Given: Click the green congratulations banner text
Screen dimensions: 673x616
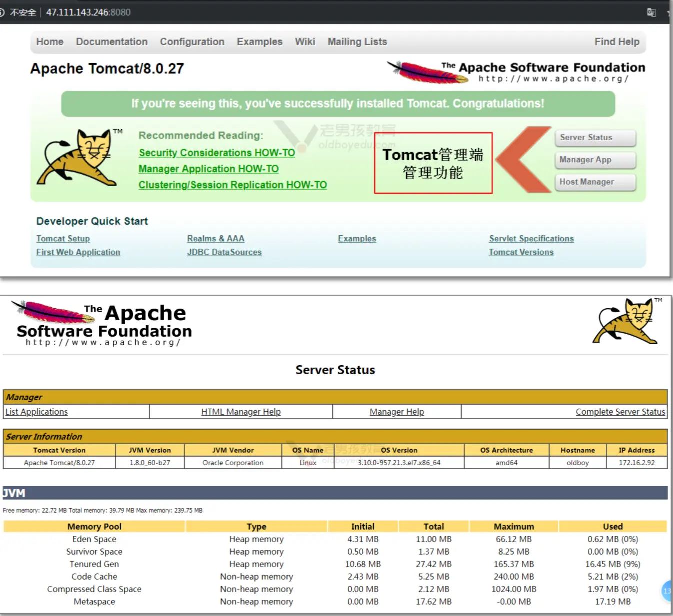Looking at the screenshot, I should coord(338,104).
